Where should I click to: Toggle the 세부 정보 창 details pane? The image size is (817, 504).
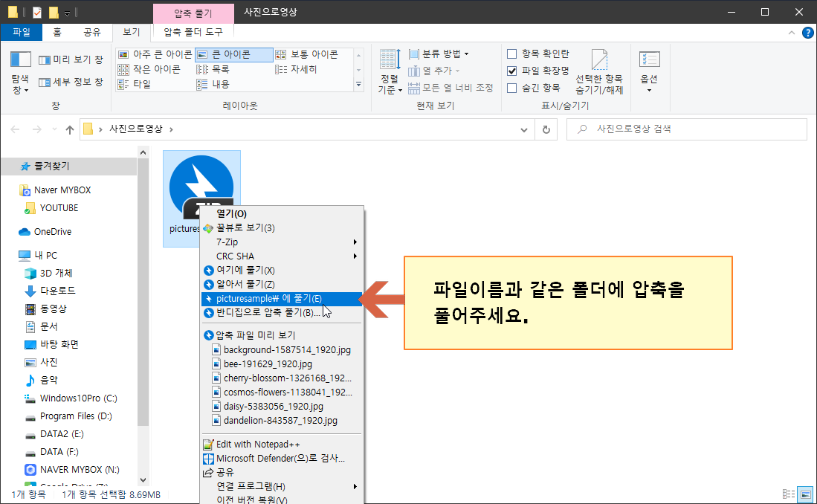(x=71, y=82)
